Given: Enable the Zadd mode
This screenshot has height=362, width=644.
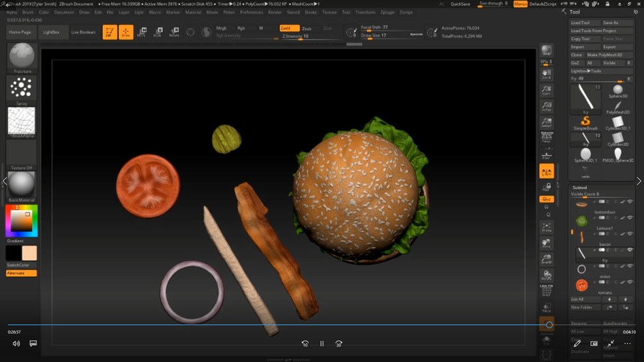Looking at the screenshot, I should (289, 28).
